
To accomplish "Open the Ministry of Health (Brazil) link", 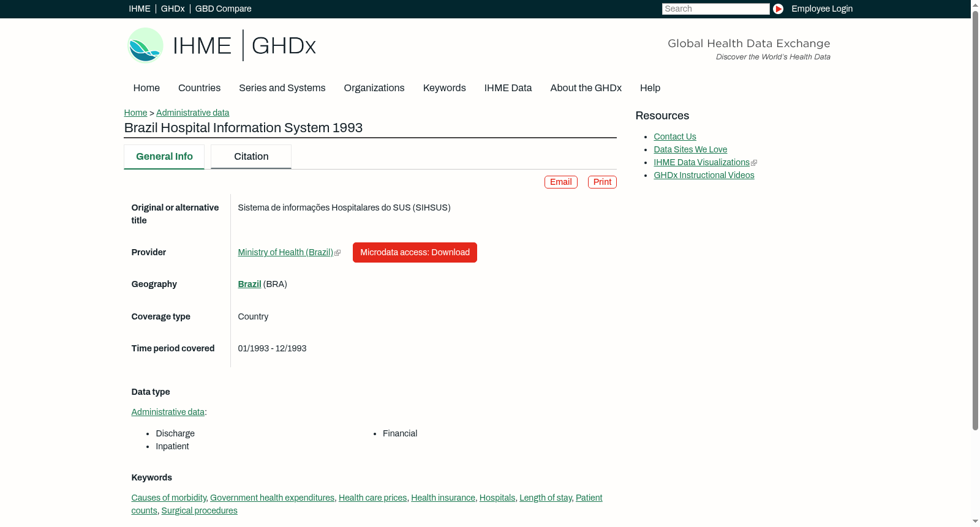I will pos(285,252).
